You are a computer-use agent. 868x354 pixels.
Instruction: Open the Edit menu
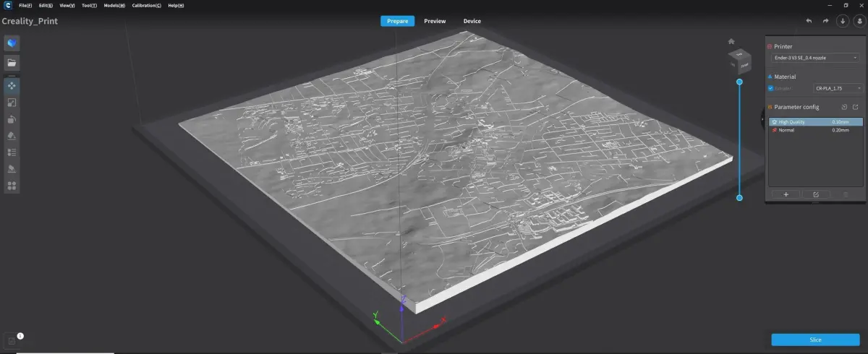[46, 5]
